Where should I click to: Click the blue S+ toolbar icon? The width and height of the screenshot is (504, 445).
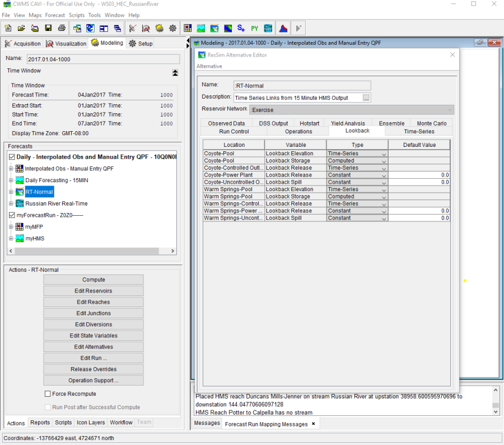pos(241,29)
